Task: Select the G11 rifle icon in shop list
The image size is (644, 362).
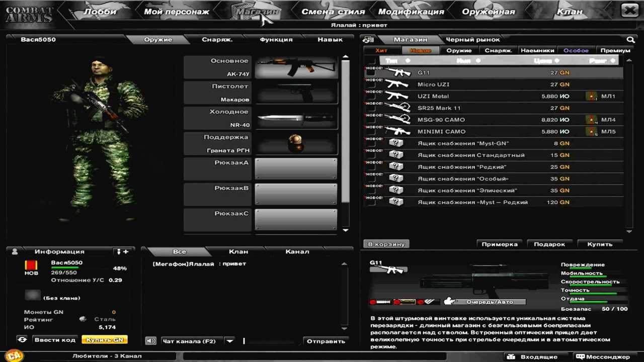Action: pos(397,72)
